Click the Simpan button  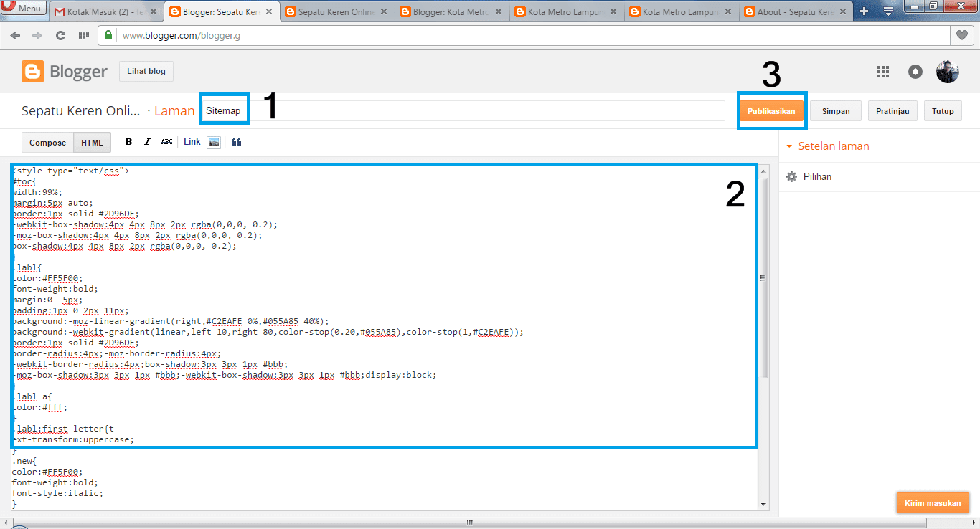[836, 111]
